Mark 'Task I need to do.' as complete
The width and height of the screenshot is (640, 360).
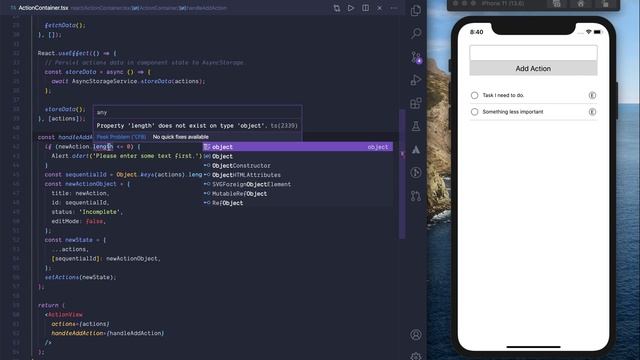tap(474, 95)
